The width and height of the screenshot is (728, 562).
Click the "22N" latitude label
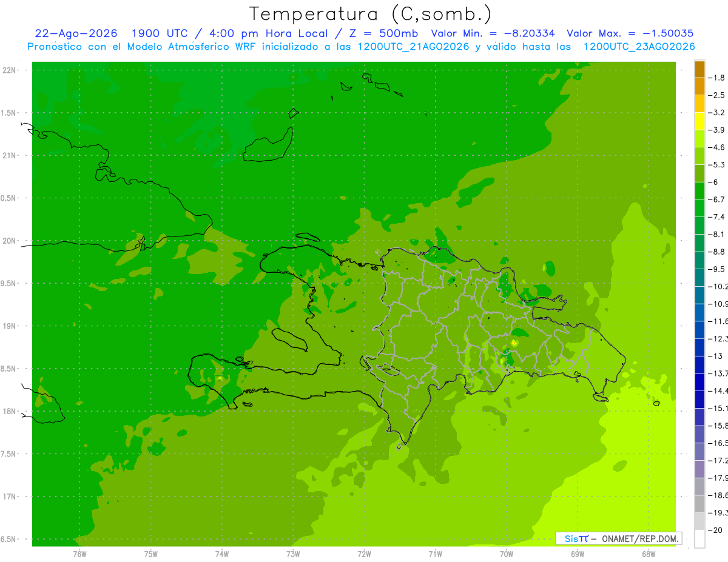click(9, 70)
